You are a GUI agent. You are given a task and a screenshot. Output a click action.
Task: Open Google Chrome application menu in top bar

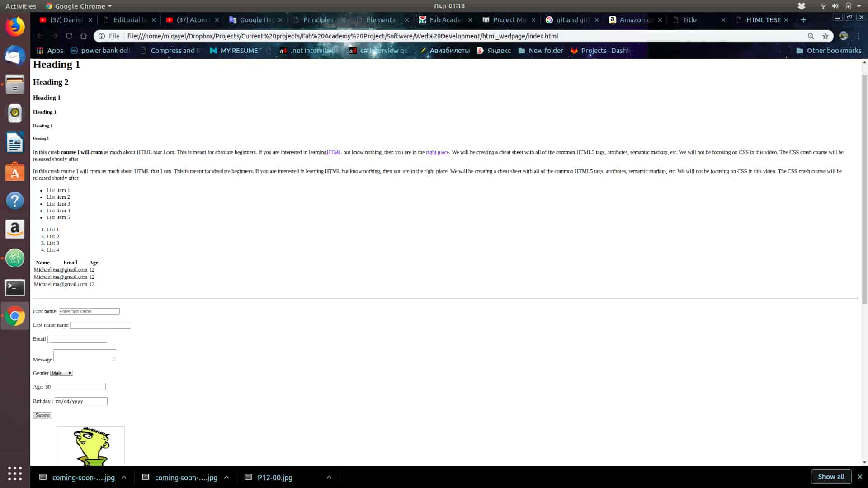(79, 6)
